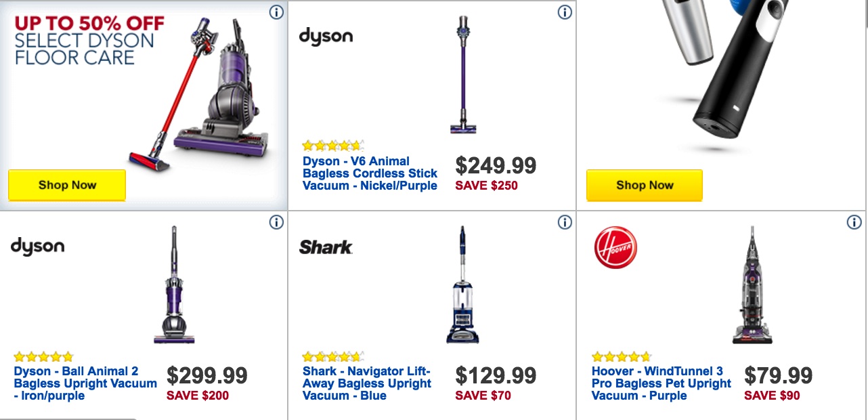The height and width of the screenshot is (420, 868).
Task: Select the Dyson brand logo on the V6 tile
Action: click(326, 37)
